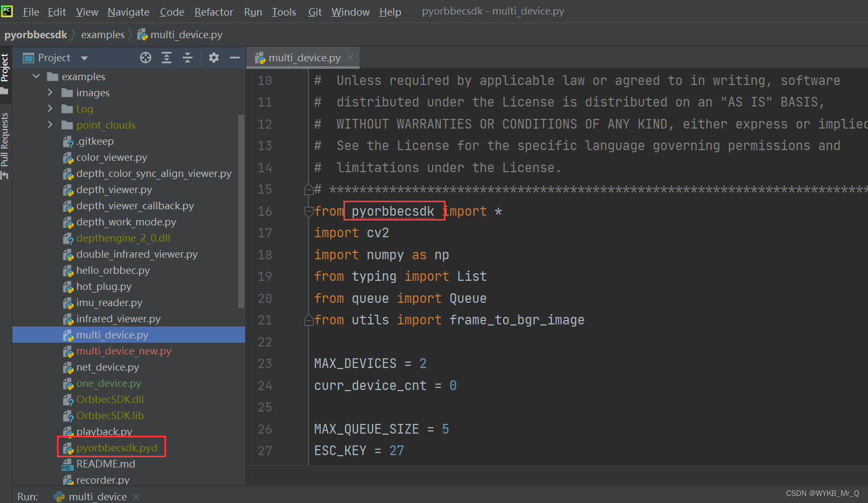
Task: Select multi_device_new.py file
Action: (x=124, y=351)
